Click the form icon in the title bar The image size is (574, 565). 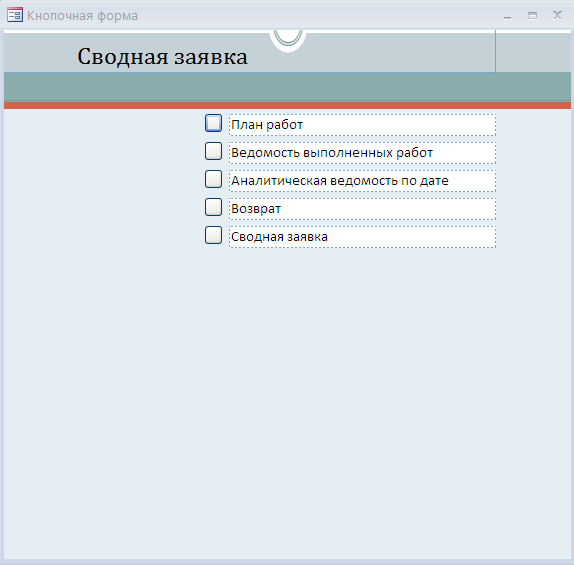pos(15,15)
